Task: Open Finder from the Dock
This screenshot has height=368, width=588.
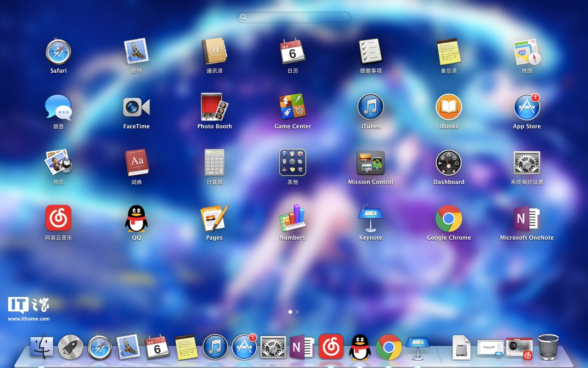Action: click(42, 347)
